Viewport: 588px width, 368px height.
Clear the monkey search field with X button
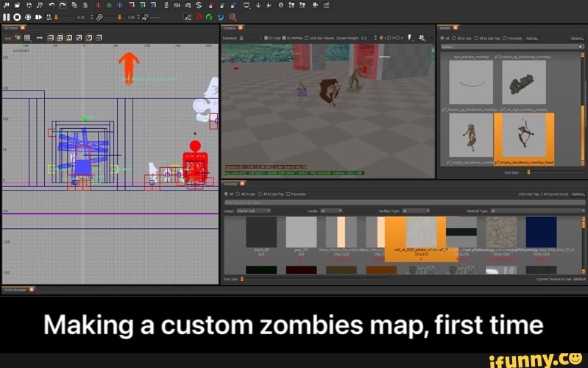[581, 47]
